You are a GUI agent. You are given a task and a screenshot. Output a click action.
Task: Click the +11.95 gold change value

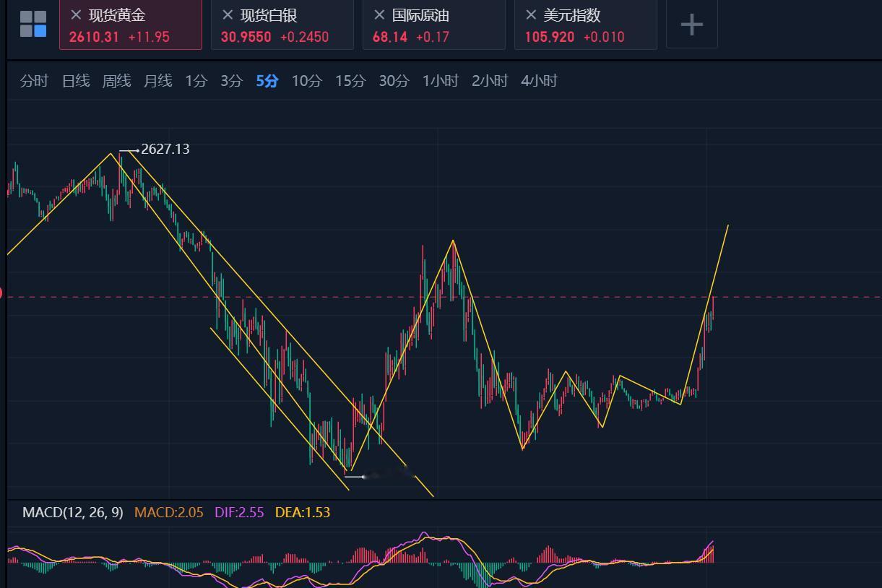[149, 37]
